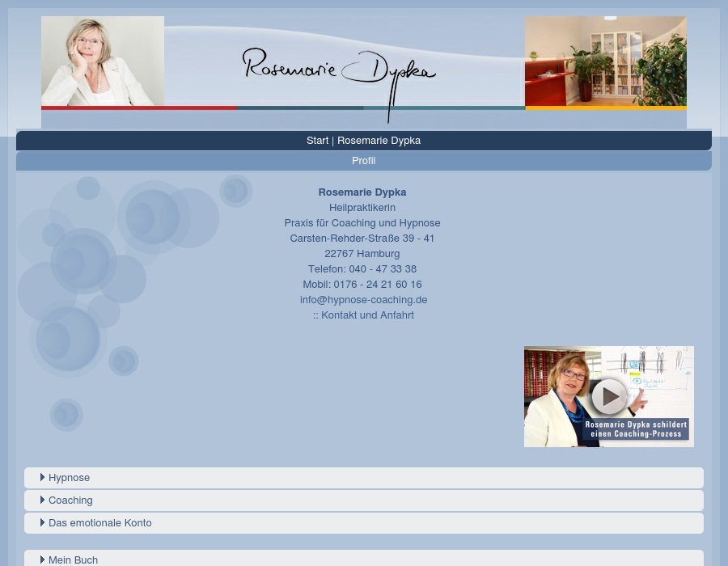Expand the Coaching accordion panel

(70, 500)
